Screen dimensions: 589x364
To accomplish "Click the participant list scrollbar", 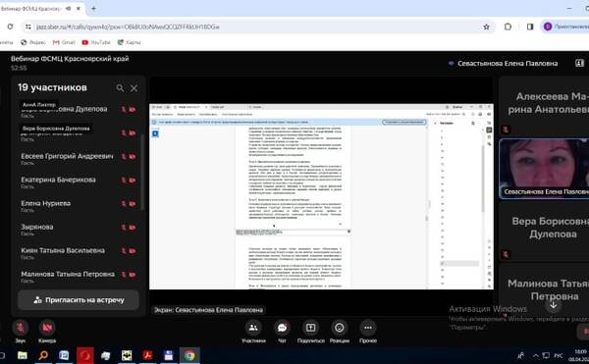I will [x=142, y=173].
